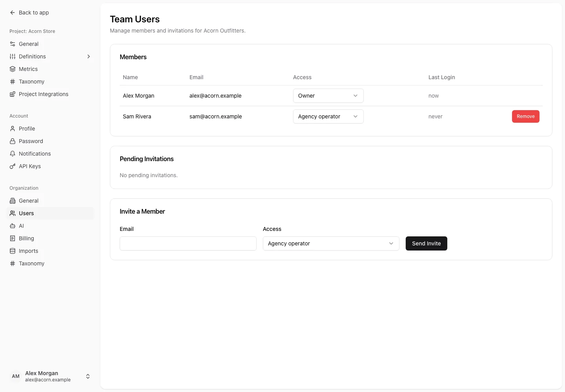Click the back arrow icon
Image resolution: width=565 pixels, height=392 pixels.
(x=13, y=13)
